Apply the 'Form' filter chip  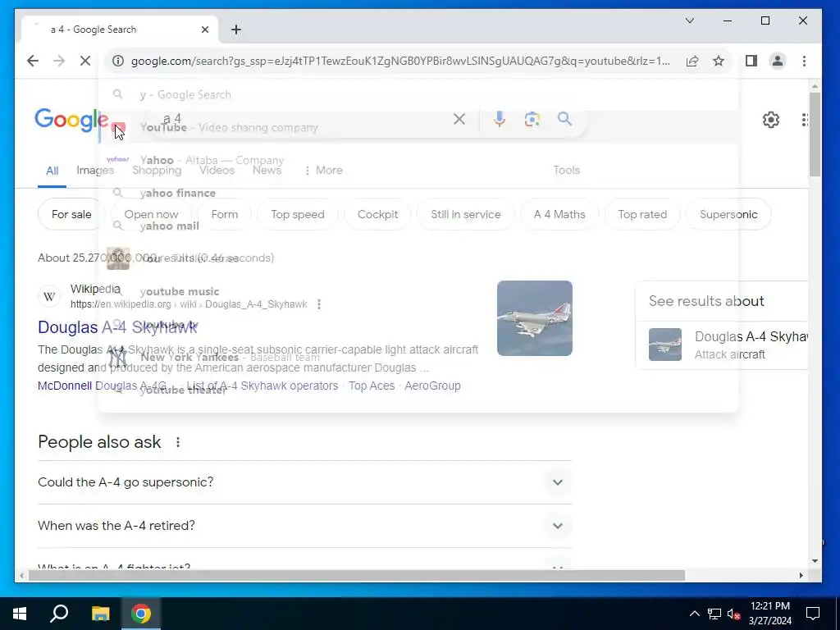[x=225, y=214]
